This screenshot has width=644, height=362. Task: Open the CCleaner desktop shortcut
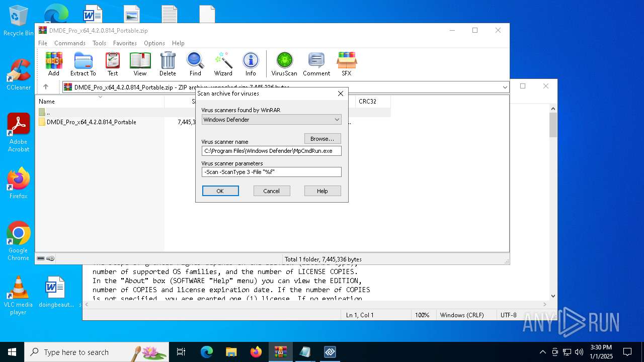coord(18,74)
